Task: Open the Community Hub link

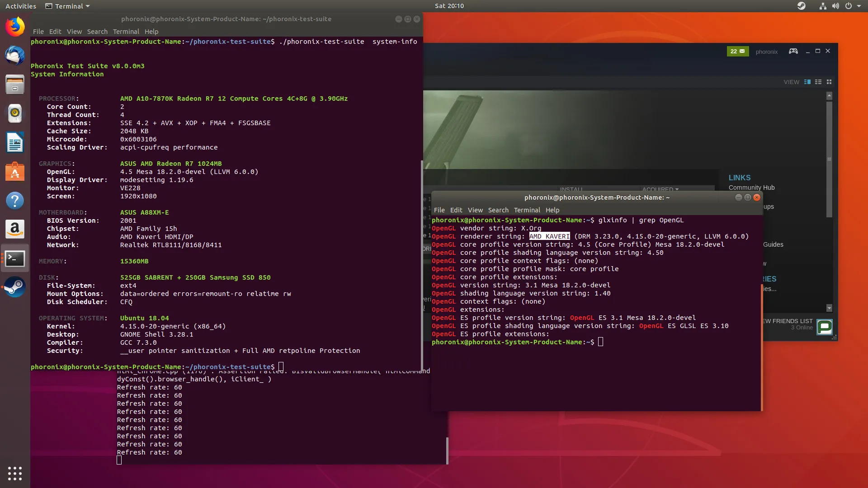Action: click(751, 188)
